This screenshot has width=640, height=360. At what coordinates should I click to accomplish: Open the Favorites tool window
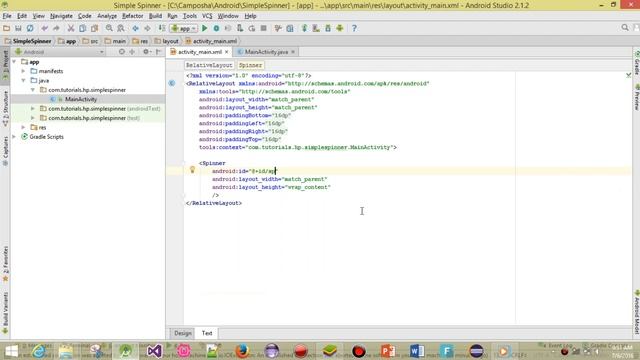pos(5,263)
